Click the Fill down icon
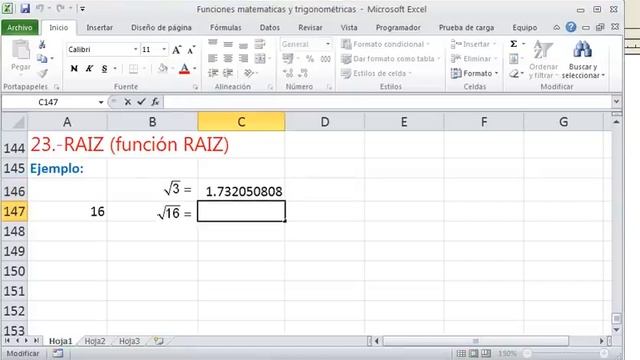Screen dimensions: 640x360 (x=513, y=59)
